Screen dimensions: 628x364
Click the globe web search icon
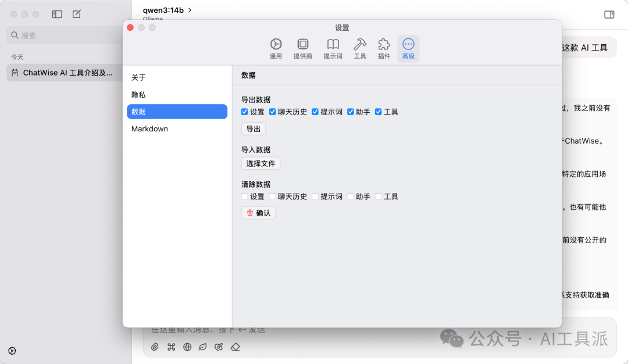click(x=187, y=347)
